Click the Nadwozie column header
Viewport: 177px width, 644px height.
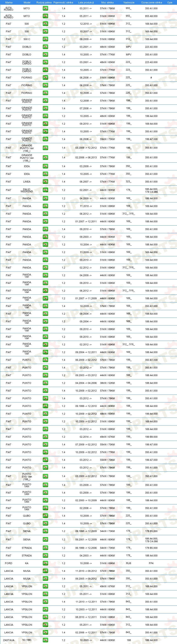coord(129,2)
